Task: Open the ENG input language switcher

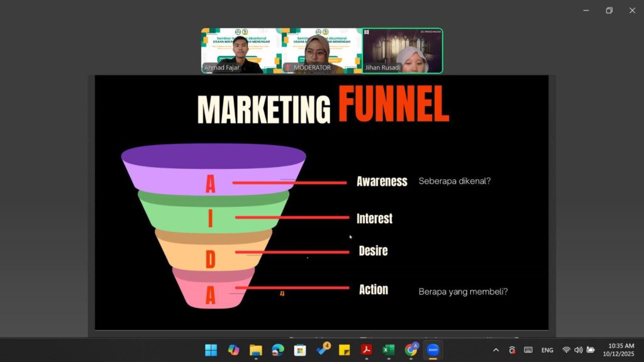Action: coord(547,350)
